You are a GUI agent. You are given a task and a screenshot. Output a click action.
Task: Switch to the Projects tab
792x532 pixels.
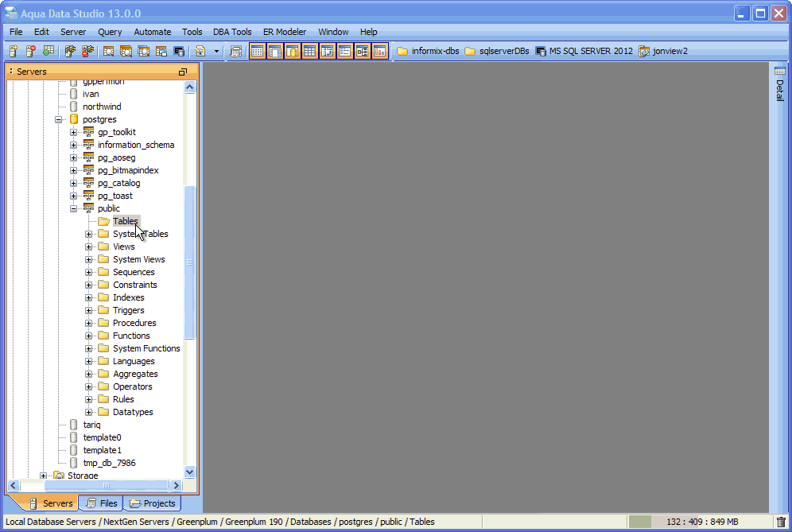(x=152, y=503)
